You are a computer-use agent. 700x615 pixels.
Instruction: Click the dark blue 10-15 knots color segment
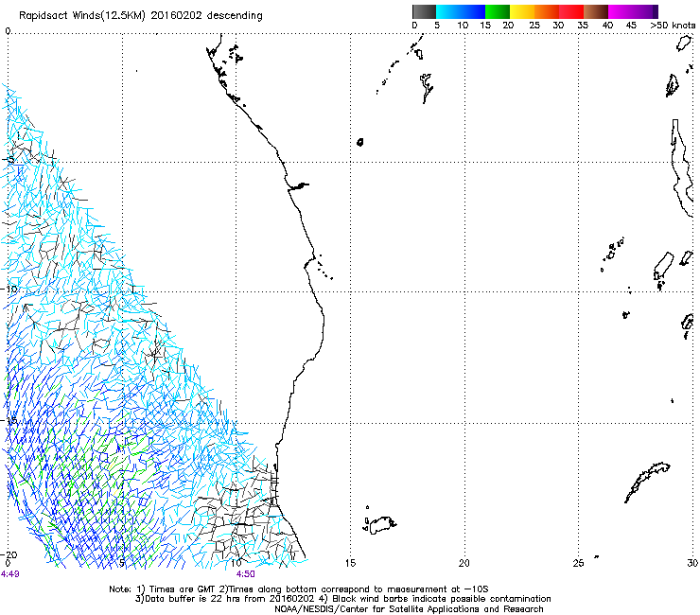pyautogui.click(x=473, y=11)
